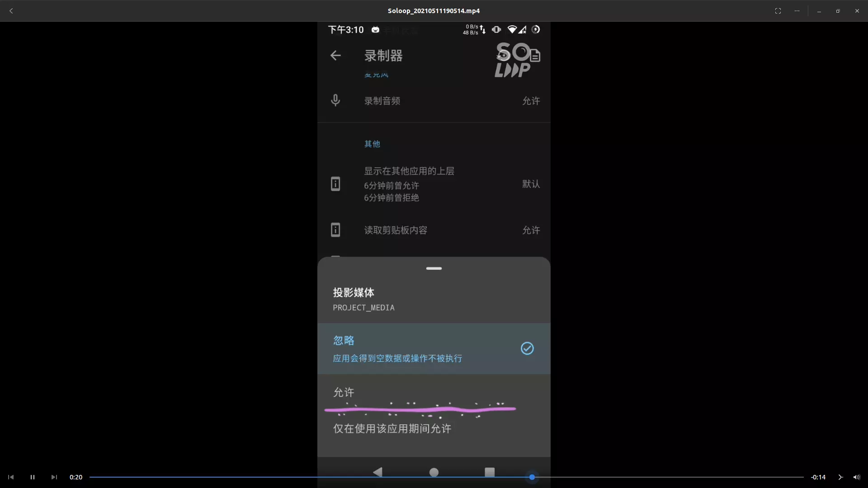Viewport: 868px width, 488px height.
Task: Select 仅在使用该应用期间允许
Action: (x=434, y=428)
